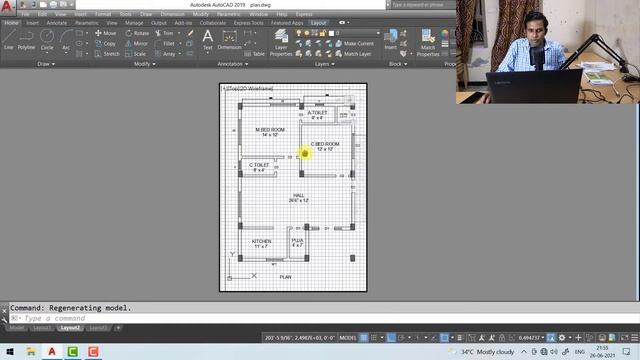
Task: Open the Windows notification center
Action: pos(626,351)
